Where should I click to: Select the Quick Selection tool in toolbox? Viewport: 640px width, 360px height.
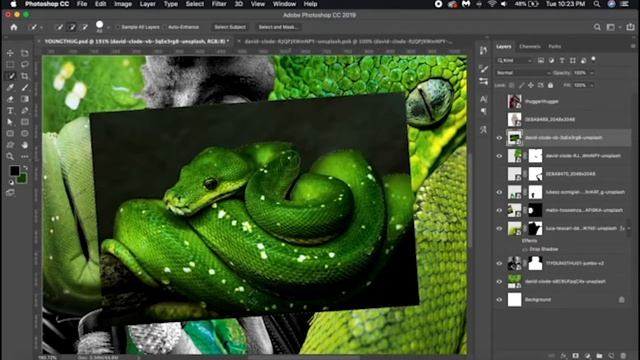point(10,76)
